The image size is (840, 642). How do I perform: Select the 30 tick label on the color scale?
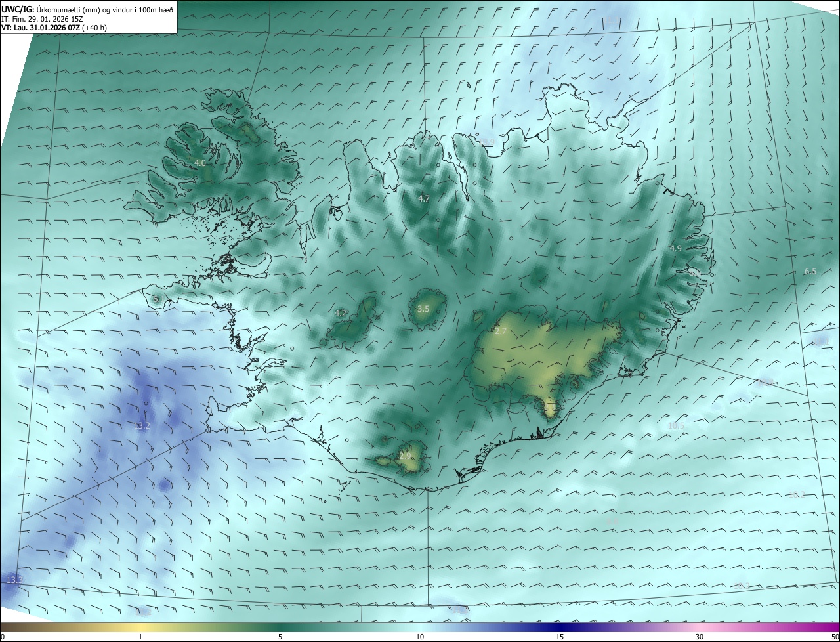700,637
